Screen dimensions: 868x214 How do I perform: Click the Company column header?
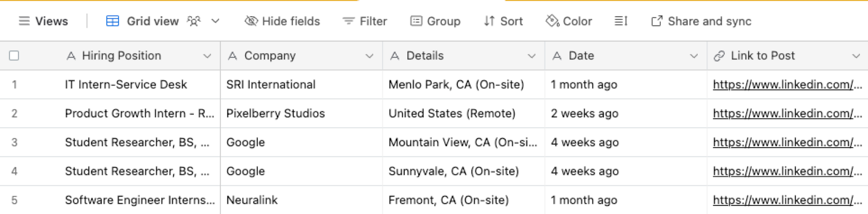(302, 55)
